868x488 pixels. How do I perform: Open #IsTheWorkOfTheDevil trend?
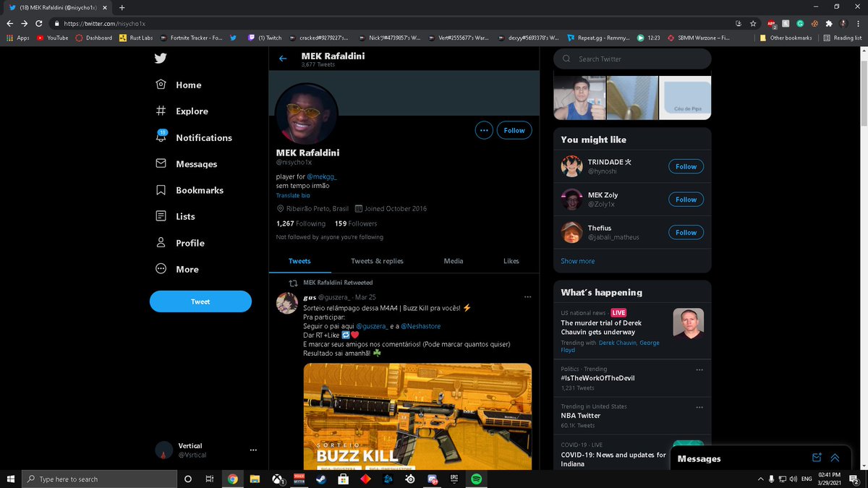pos(597,378)
